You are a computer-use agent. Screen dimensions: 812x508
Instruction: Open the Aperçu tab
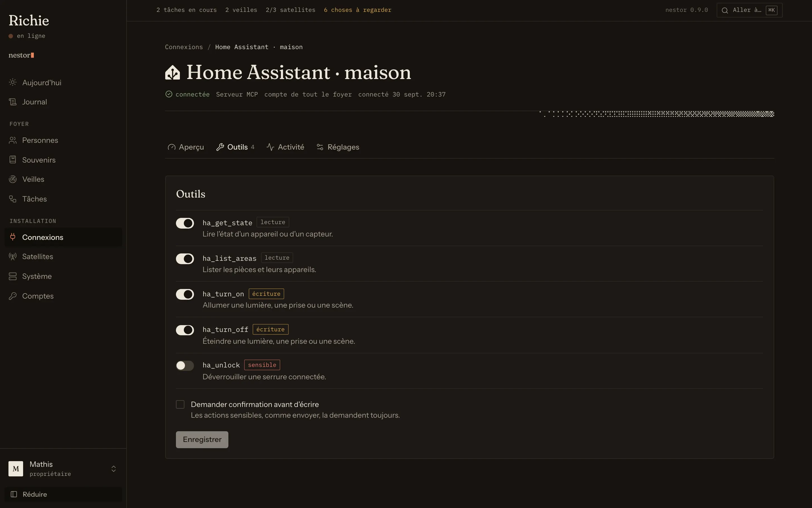186,147
